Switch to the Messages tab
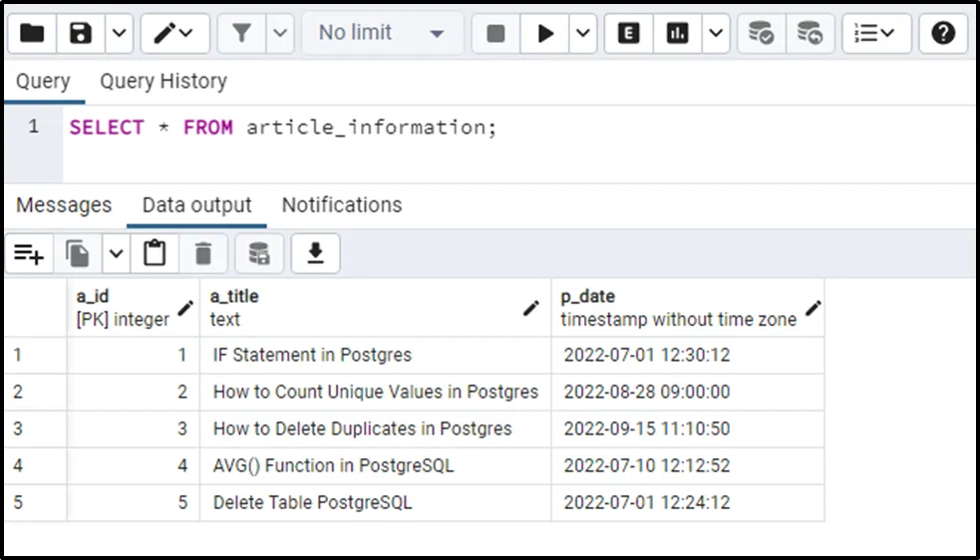 click(x=64, y=205)
